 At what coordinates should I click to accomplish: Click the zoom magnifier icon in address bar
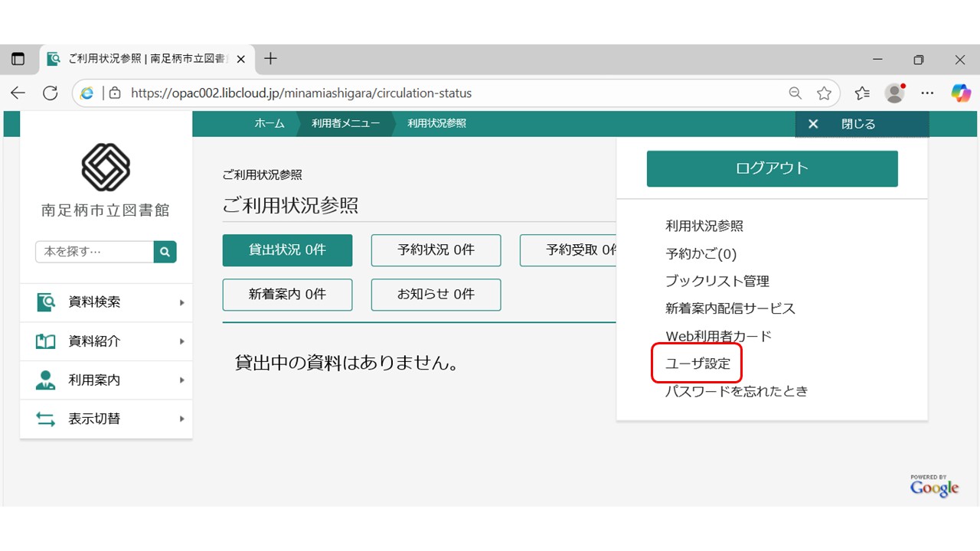click(x=795, y=93)
